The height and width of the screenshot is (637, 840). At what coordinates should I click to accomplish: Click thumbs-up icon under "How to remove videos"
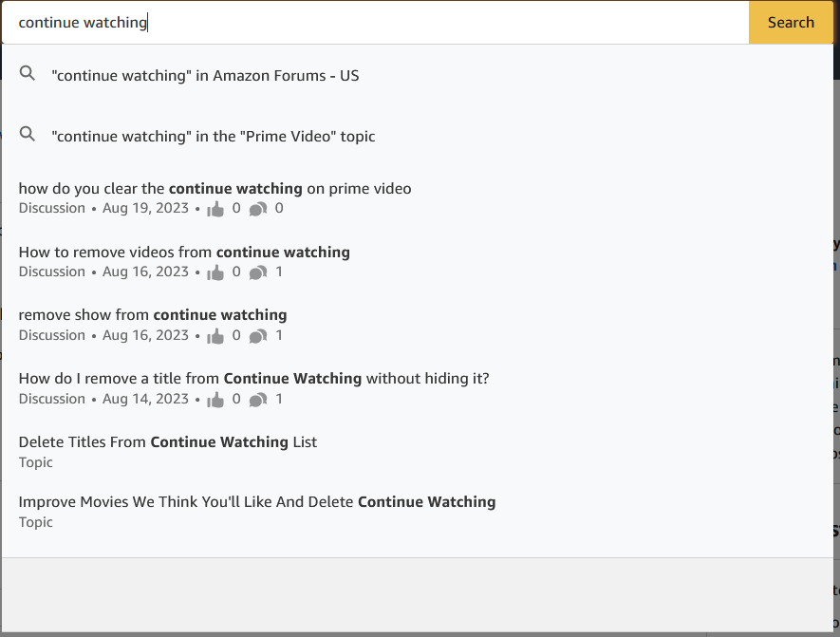pyautogui.click(x=216, y=272)
